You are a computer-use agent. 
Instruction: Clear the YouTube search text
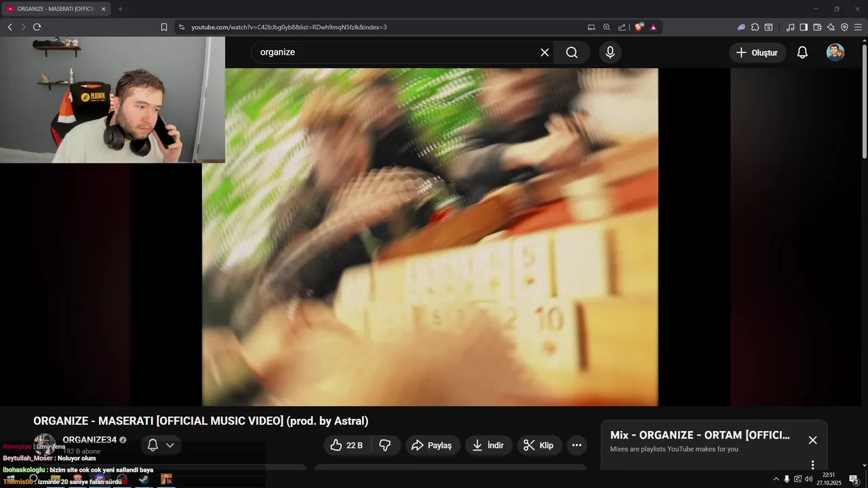click(x=545, y=52)
